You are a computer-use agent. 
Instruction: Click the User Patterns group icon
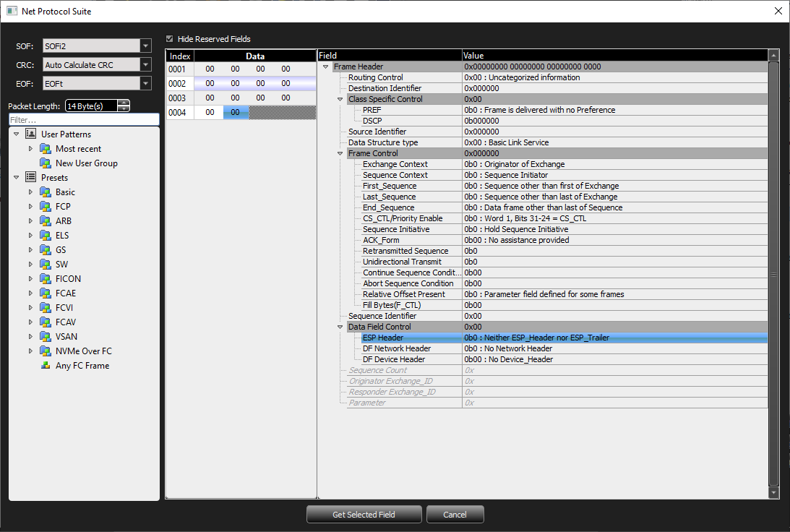click(31, 134)
